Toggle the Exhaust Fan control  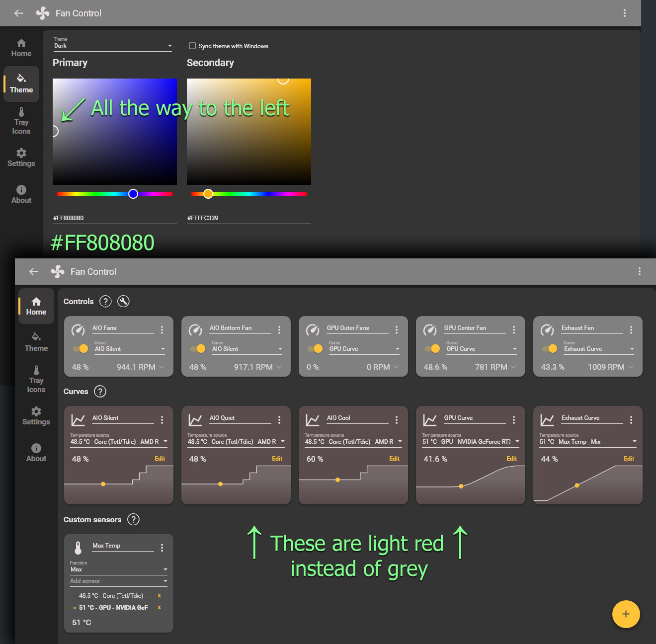(550, 348)
